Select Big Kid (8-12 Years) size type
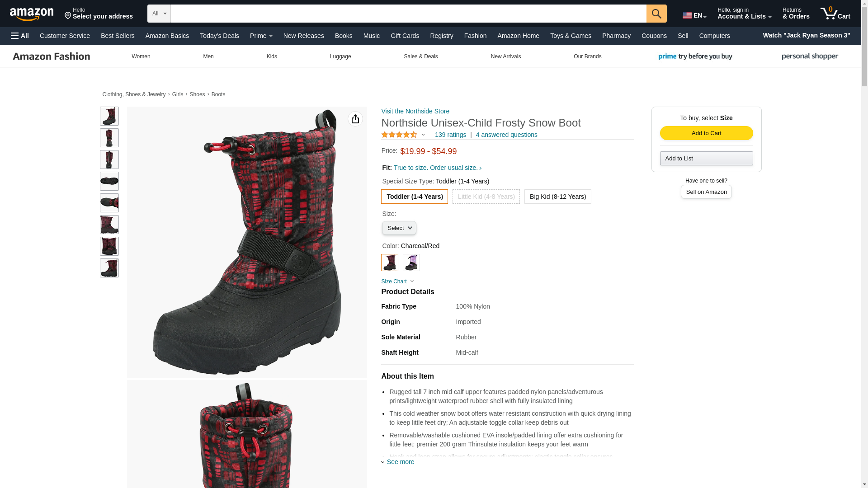The height and width of the screenshot is (488, 868). pyautogui.click(x=558, y=197)
